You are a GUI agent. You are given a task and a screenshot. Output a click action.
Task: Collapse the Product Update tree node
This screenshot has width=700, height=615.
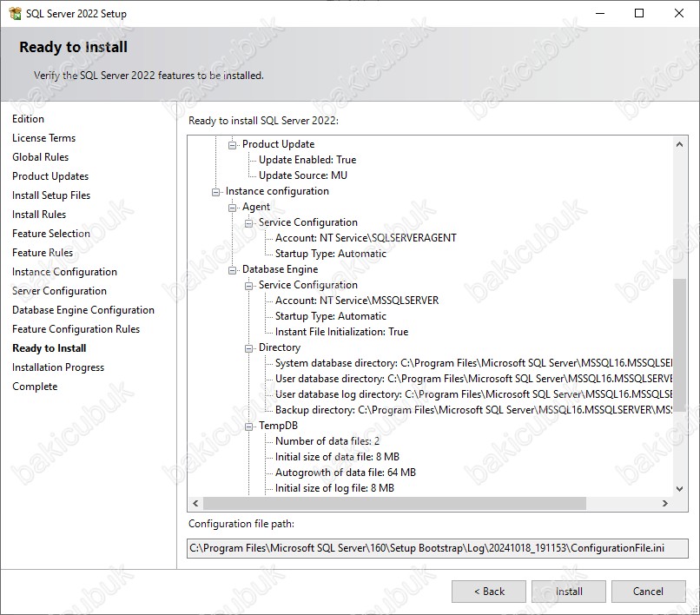232,145
